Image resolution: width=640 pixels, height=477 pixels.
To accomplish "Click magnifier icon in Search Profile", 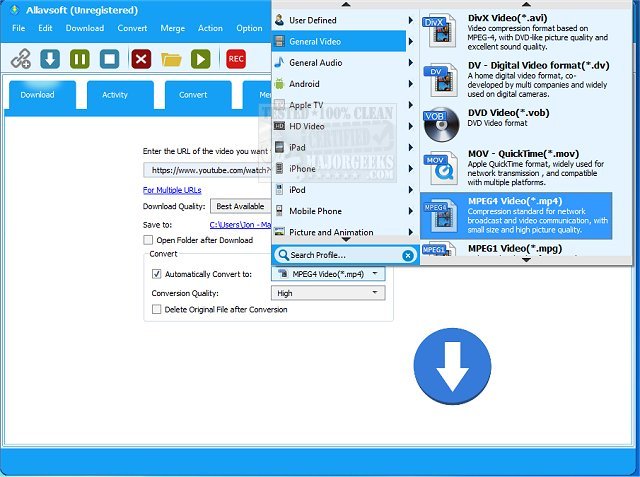I will coord(282,255).
